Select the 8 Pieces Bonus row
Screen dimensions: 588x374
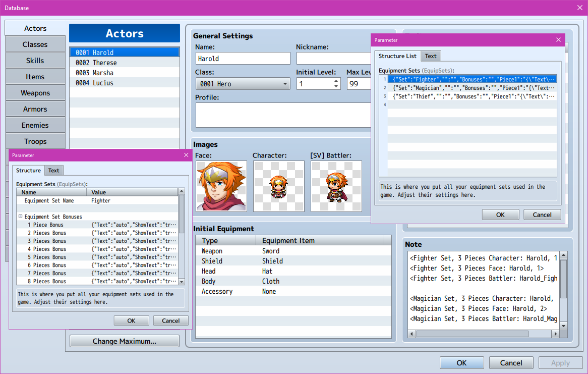coord(97,281)
